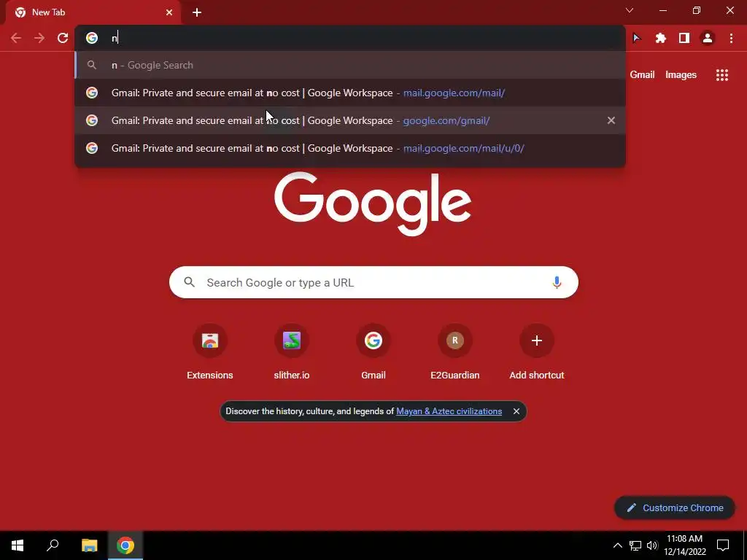Open the mail.google.com/mail/u/0/ suggestion
The image size is (747, 560).
350,148
